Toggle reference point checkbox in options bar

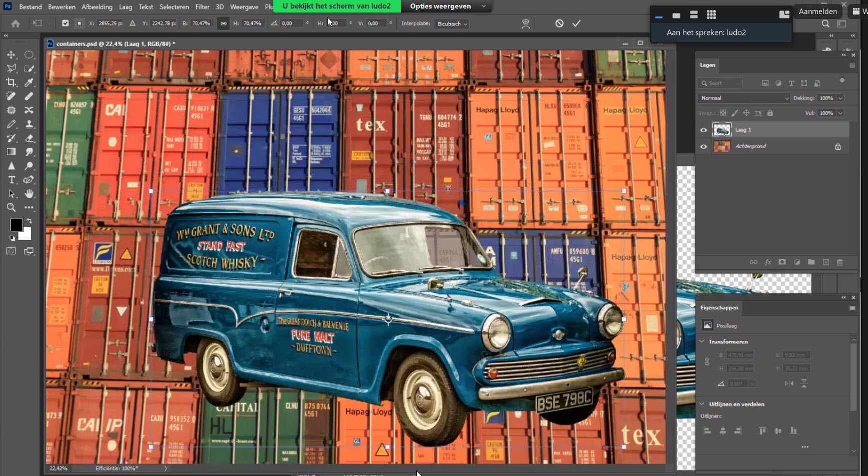[65, 24]
